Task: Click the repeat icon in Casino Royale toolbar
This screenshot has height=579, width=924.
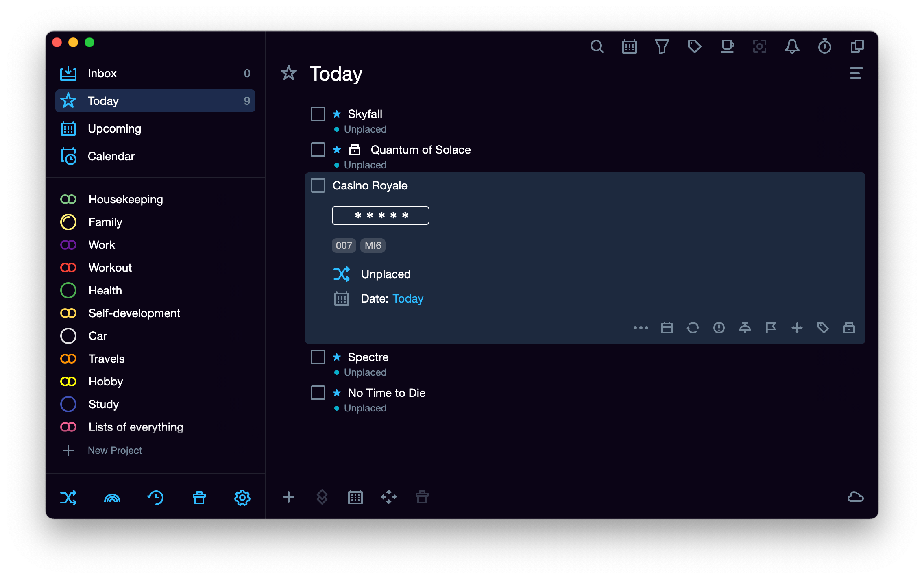Action: [693, 328]
